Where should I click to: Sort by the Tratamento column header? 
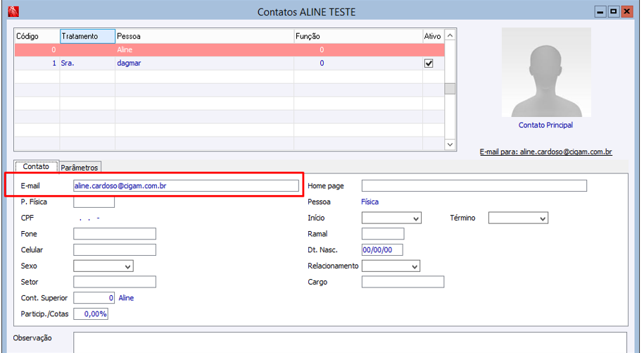tap(87, 36)
